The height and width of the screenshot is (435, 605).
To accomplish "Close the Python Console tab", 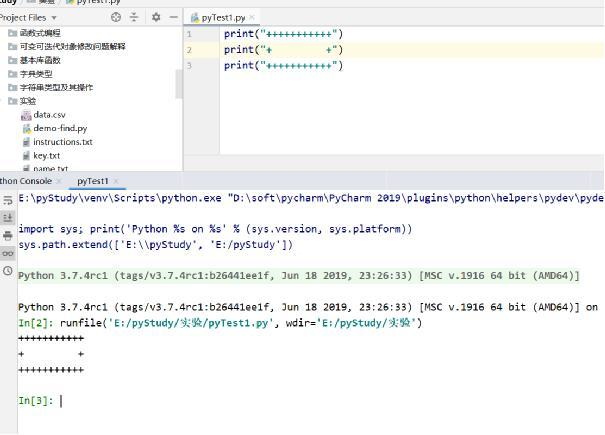I will coord(59,181).
